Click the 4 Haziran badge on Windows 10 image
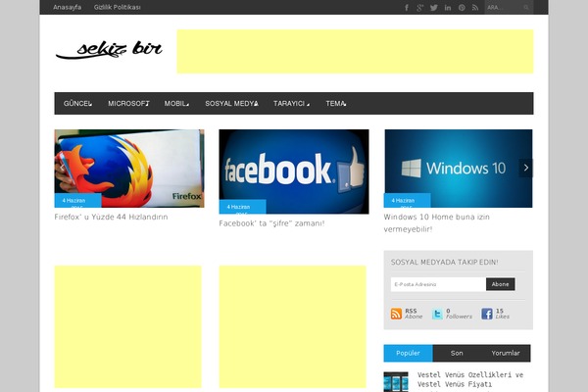Image resolution: width=588 pixels, height=392 pixels. (407, 201)
